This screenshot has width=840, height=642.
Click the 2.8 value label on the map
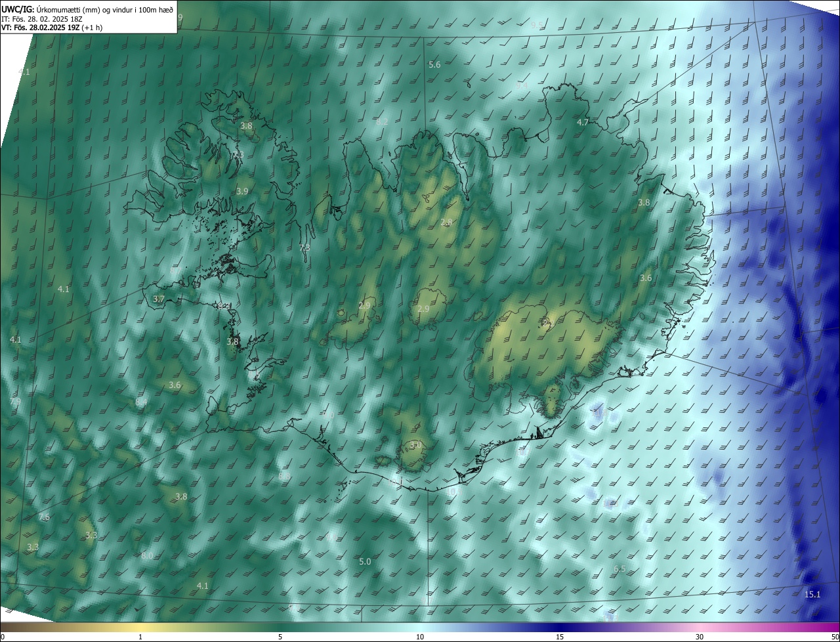(x=446, y=223)
